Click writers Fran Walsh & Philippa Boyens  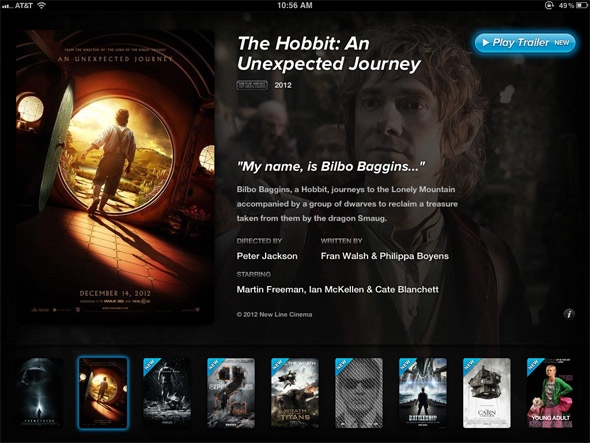pyautogui.click(x=385, y=256)
